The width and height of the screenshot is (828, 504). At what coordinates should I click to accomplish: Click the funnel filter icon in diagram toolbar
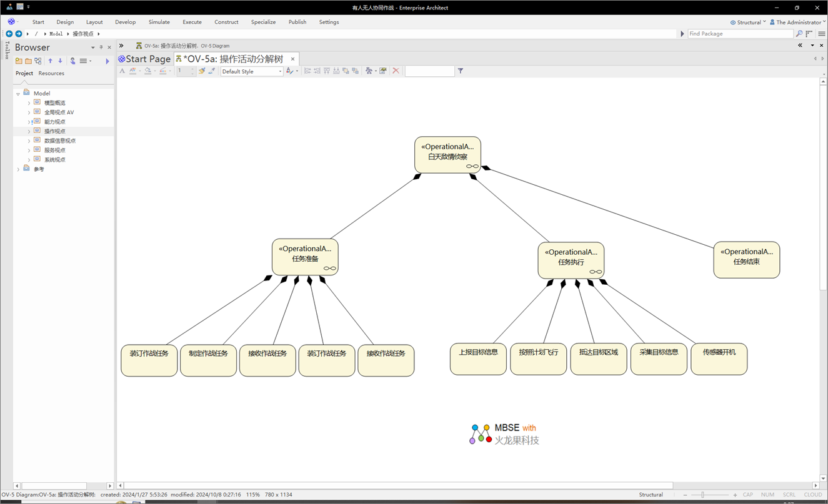click(x=461, y=71)
